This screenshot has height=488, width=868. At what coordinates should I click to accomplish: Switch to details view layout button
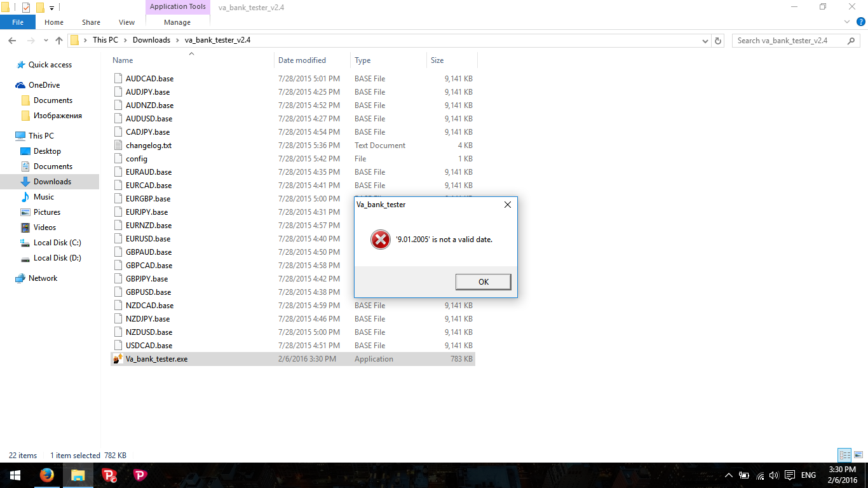pyautogui.click(x=844, y=455)
